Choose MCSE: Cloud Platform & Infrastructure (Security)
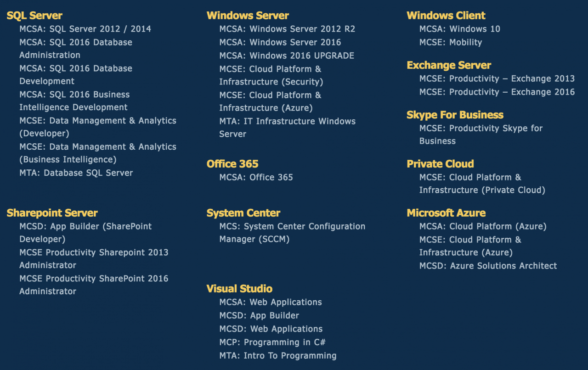Image resolution: width=588 pixels, height=370 pixels. (271, 76)
